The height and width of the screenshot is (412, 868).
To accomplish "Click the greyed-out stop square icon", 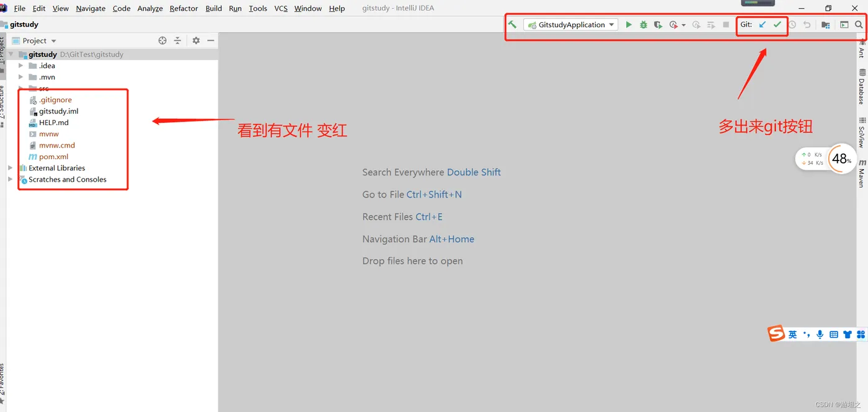I will click(x=726, y=25).
